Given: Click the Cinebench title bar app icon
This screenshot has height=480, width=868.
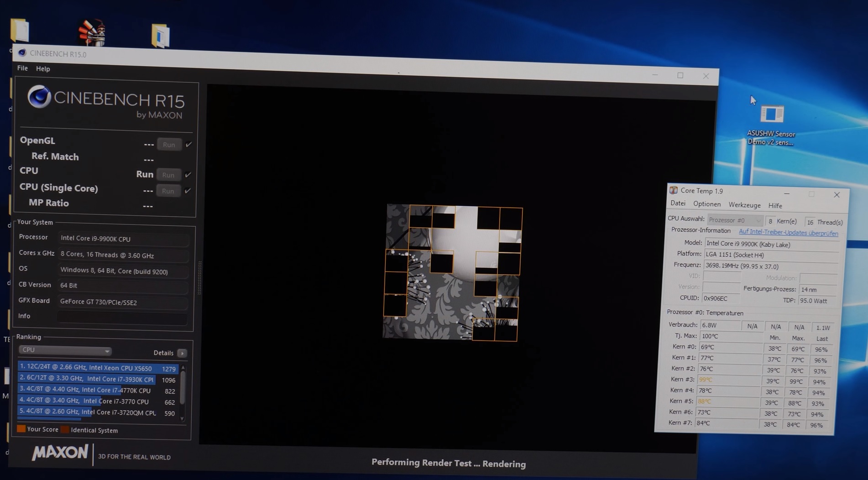Looking at the screenshot, I should click(22, 52).
